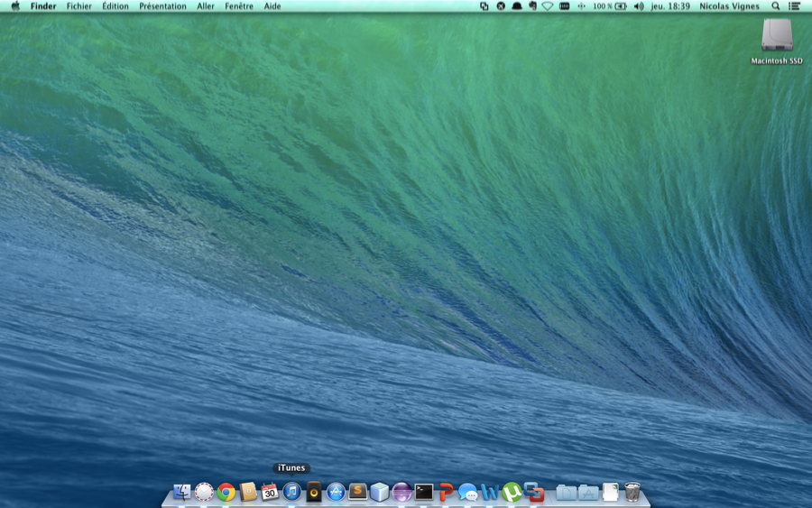Open the Calendar app showing 30

(270, 492)
